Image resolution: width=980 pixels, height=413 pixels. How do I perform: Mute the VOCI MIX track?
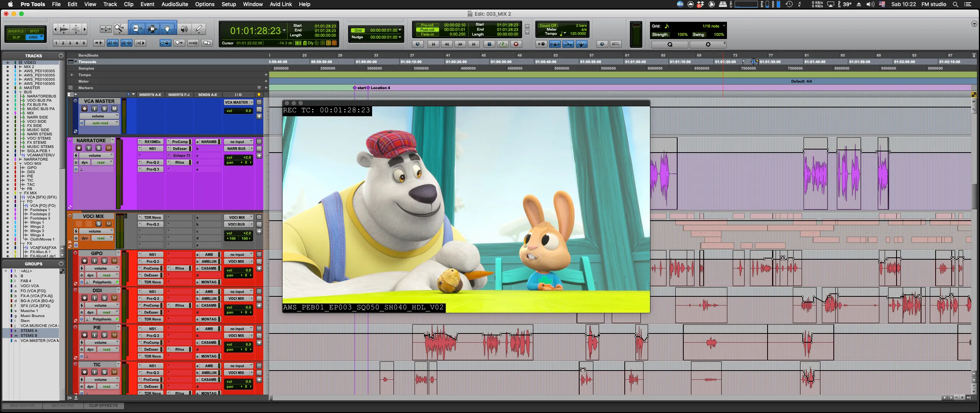pos(109,224)
